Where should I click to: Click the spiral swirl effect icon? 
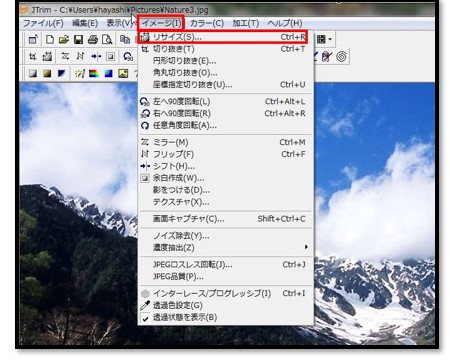pos(341,56)
